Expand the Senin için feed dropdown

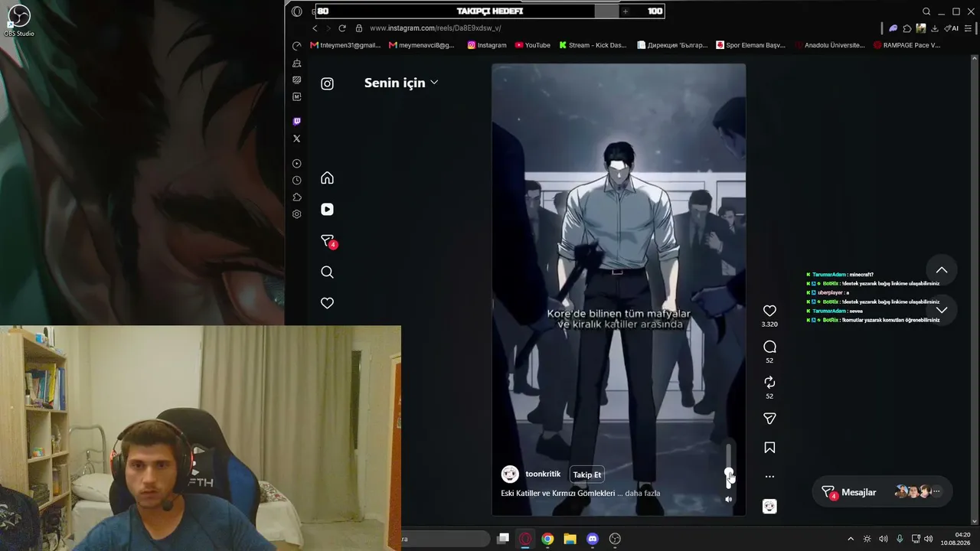401,83
